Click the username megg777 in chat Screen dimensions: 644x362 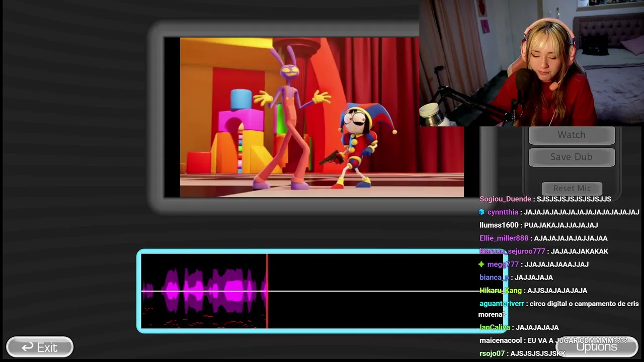pyautogui.click(x=503, y=264)
